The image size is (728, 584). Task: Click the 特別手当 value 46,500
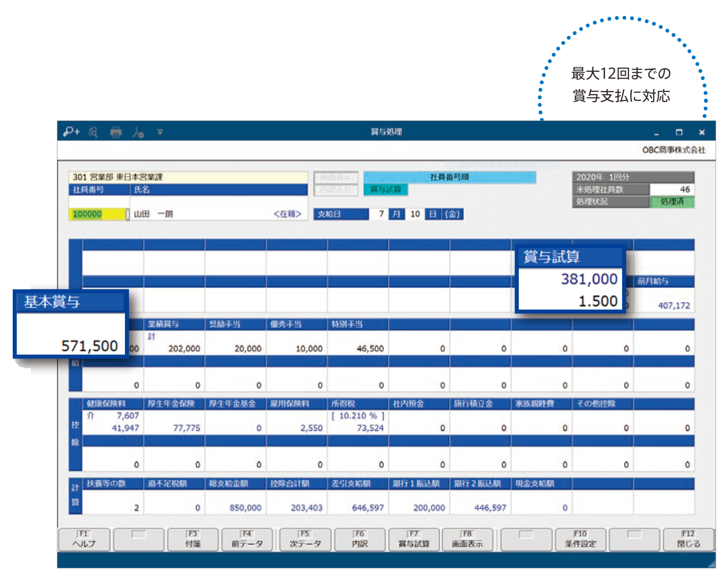370,349
